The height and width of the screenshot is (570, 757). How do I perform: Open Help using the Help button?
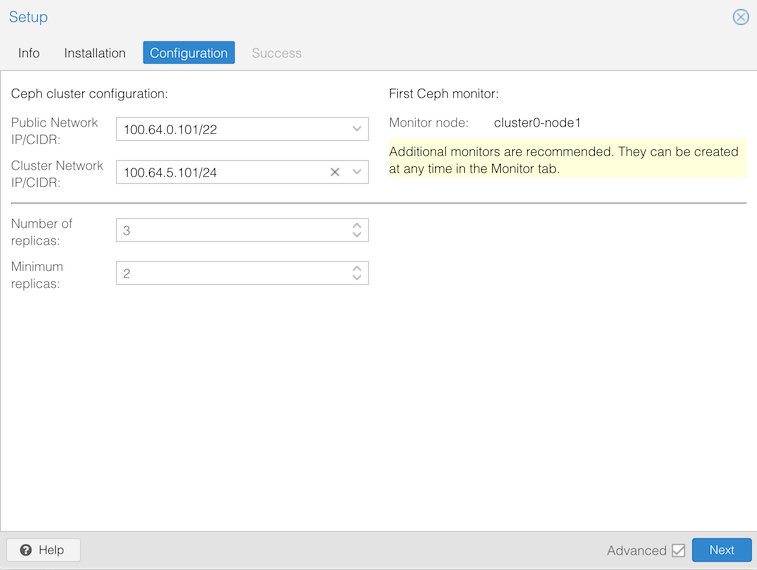click(x=43, y=550)
